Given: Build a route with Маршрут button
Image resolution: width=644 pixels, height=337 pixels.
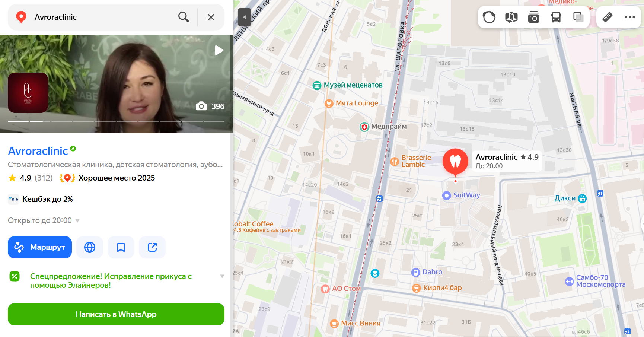Looking at the screenshot, I should (40, 247).
